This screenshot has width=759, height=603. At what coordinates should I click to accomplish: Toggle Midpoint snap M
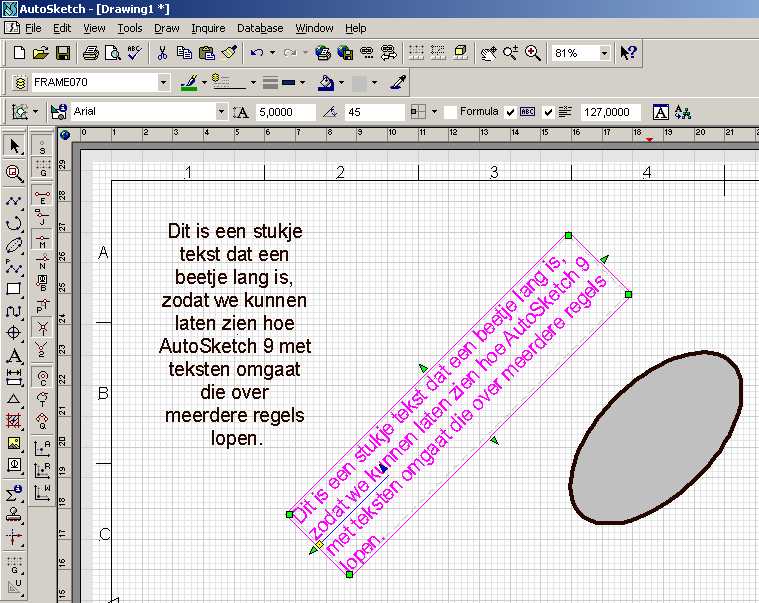tap(42, 241)
